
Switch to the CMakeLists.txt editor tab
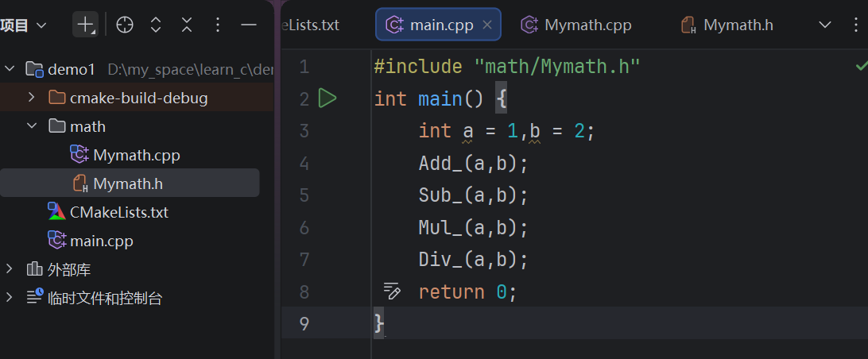coord(309,25)
